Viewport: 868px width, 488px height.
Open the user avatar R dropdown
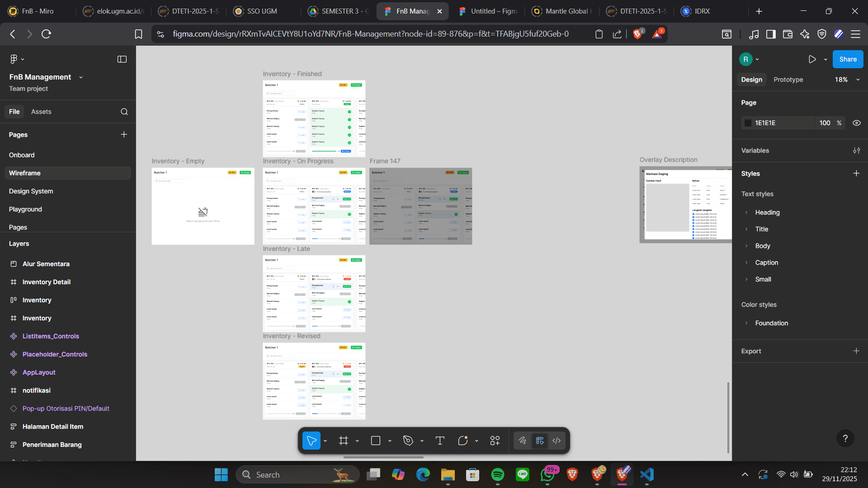(750, 59)
